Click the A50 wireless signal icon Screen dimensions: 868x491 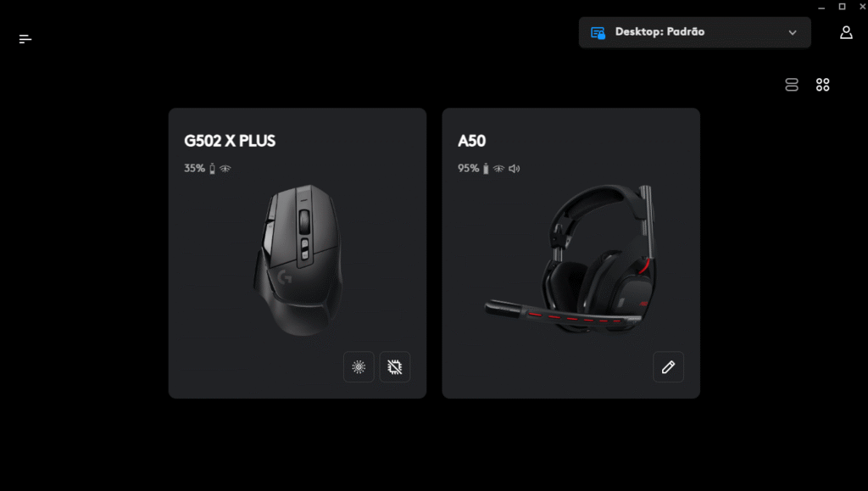pos(498,169)
